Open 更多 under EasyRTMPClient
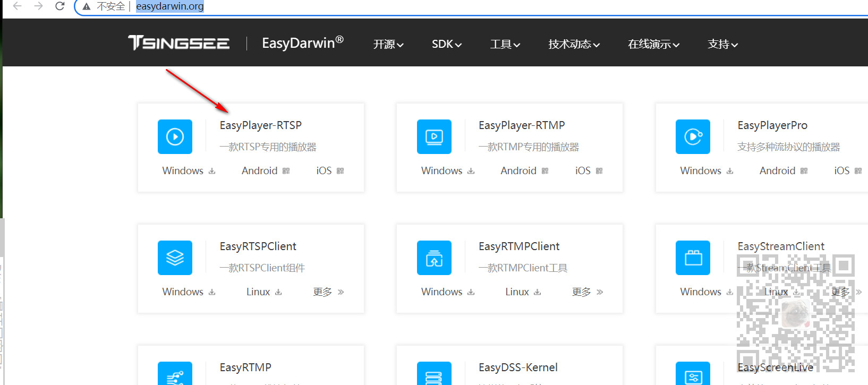This screenshot has height=385, width=868. (x=588, y=292)
